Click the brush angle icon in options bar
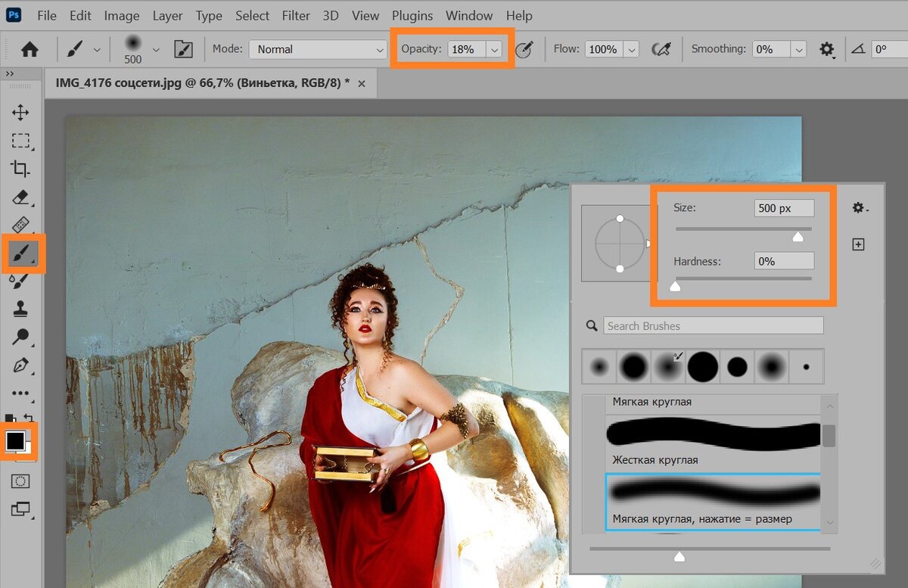This screenshot has width=908, height=588. pos(858,49)
